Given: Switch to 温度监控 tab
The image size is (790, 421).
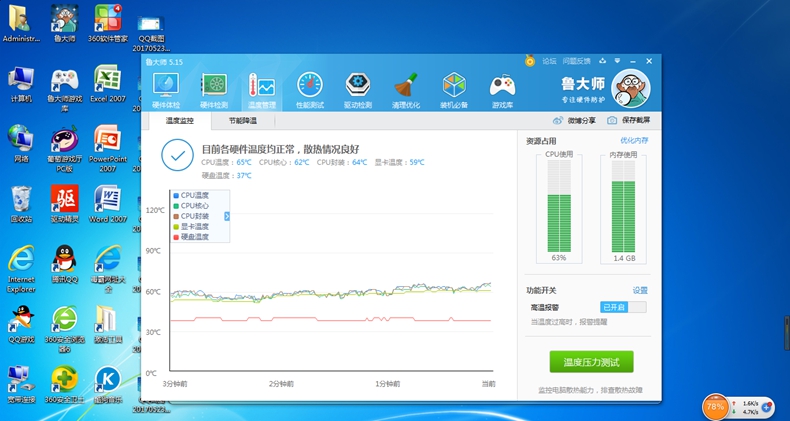Looking at the screenshot, I should coord(180,121).
